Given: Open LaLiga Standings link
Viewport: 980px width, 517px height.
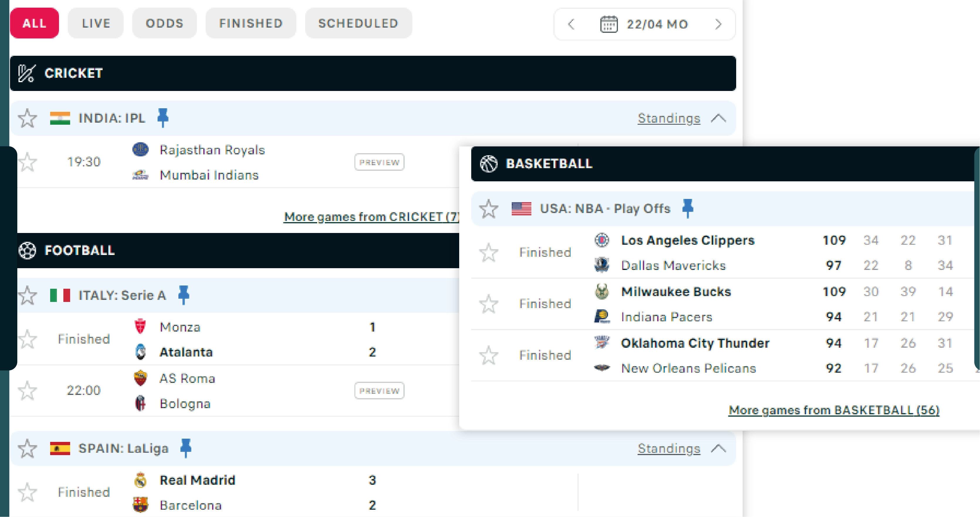Looking at the screenshot, I should point(669,449).
